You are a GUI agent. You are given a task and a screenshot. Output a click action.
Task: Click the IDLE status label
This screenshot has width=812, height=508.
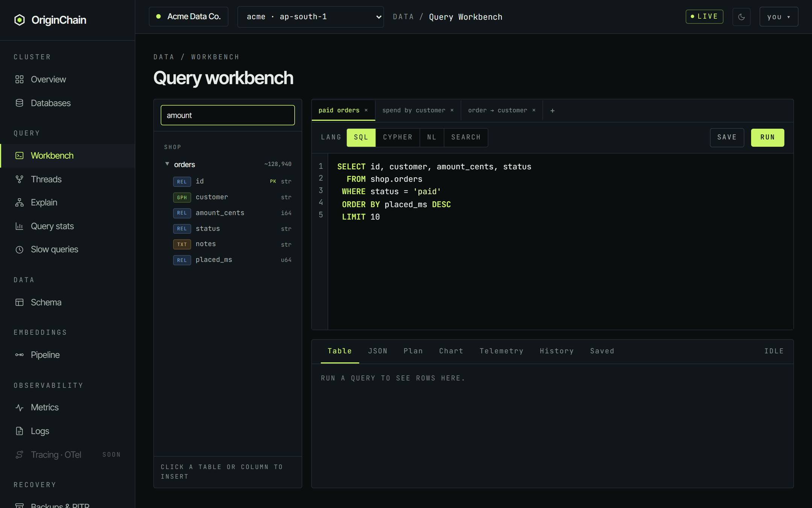[x=774, y=351]
